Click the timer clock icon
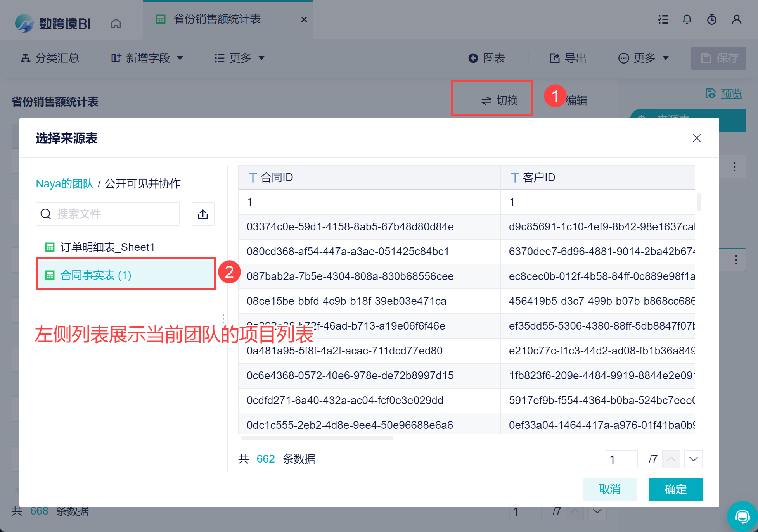The height and width of the screenshot is (532, 758). tap(711, 19)
